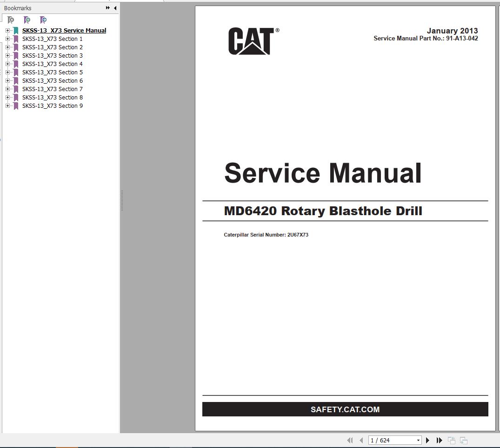Expand SKSS-13_X73 Section 5
Viewport: 500px width, 448px height.
7,72
